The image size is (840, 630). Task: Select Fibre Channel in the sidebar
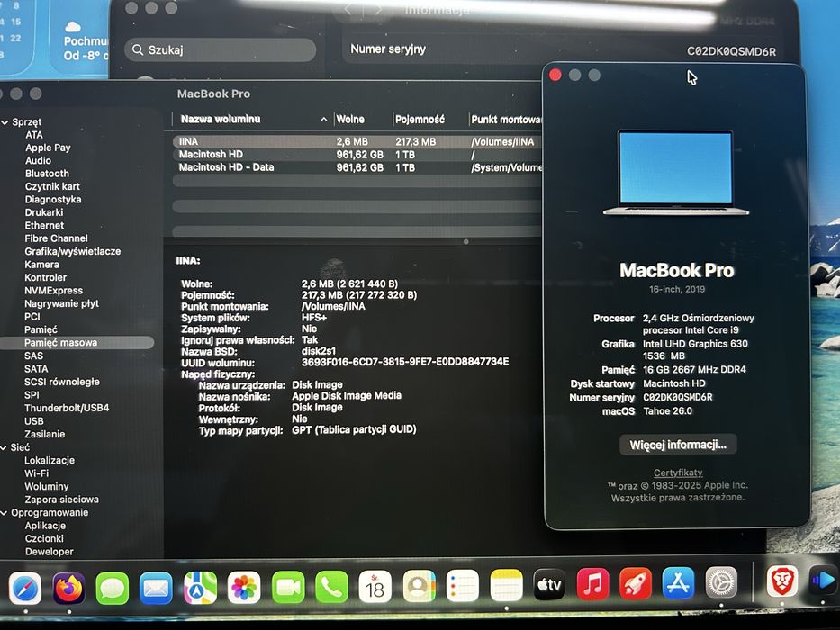point(56,238)
